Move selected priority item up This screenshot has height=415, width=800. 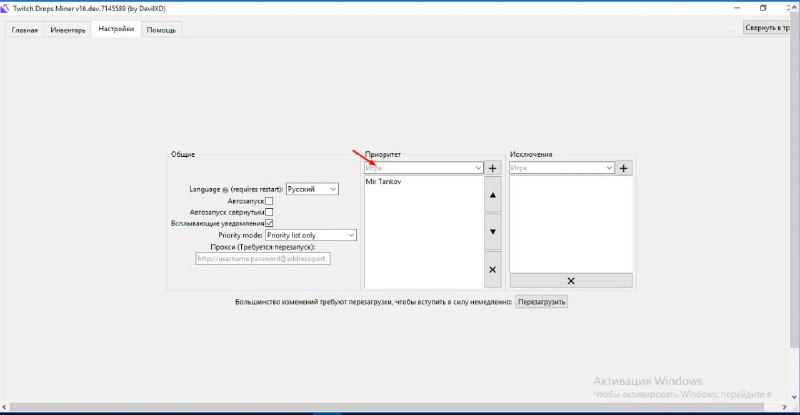[x=492, y=195]
